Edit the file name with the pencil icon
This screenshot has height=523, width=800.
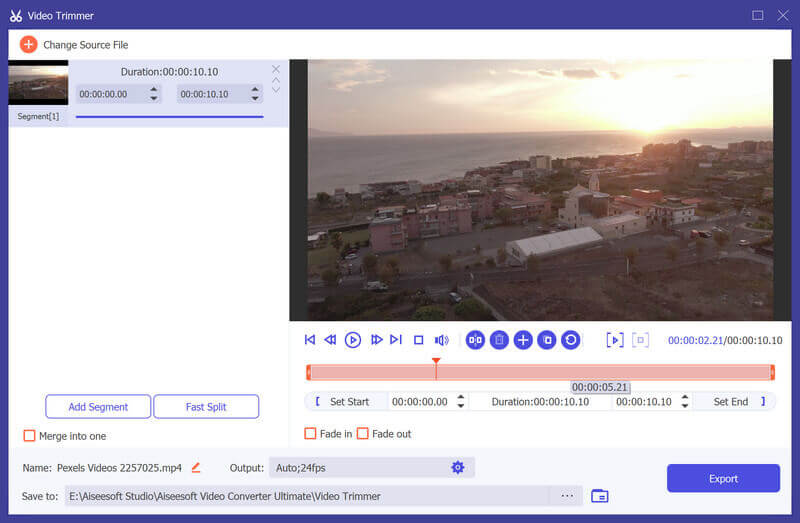(x=196, y=467)
